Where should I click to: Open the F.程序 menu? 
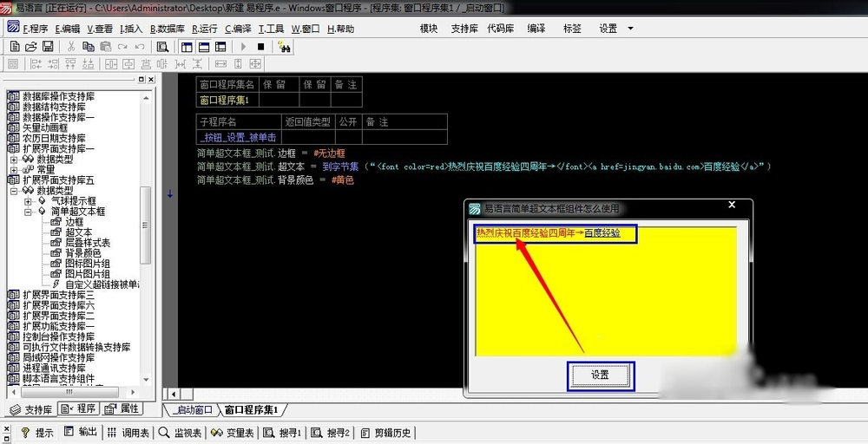[36, 29]
